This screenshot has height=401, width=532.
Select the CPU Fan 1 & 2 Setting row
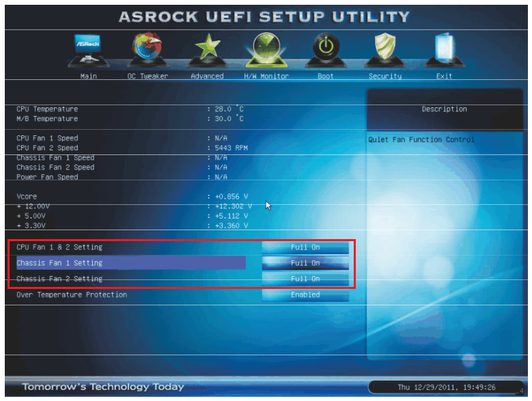pyautogui.click(x=59, y=247)
